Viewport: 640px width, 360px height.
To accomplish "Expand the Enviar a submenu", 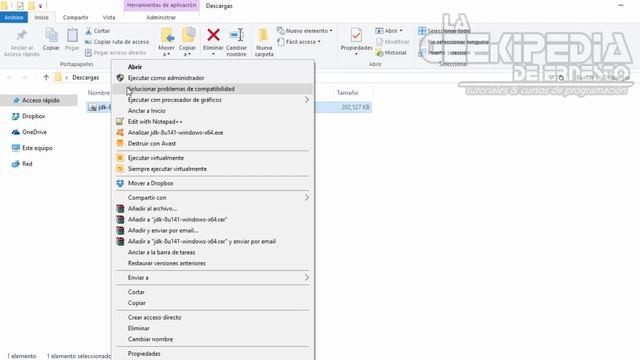I will (213, 278).
